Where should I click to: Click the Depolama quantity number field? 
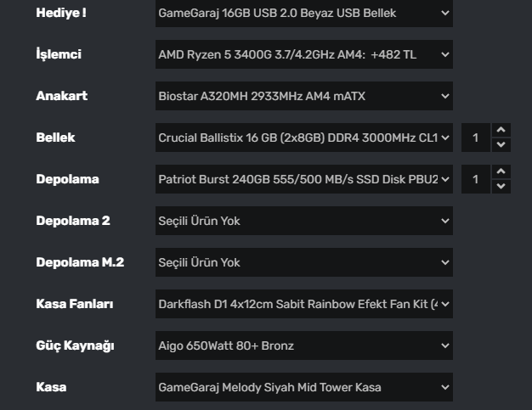coord(476,179)
